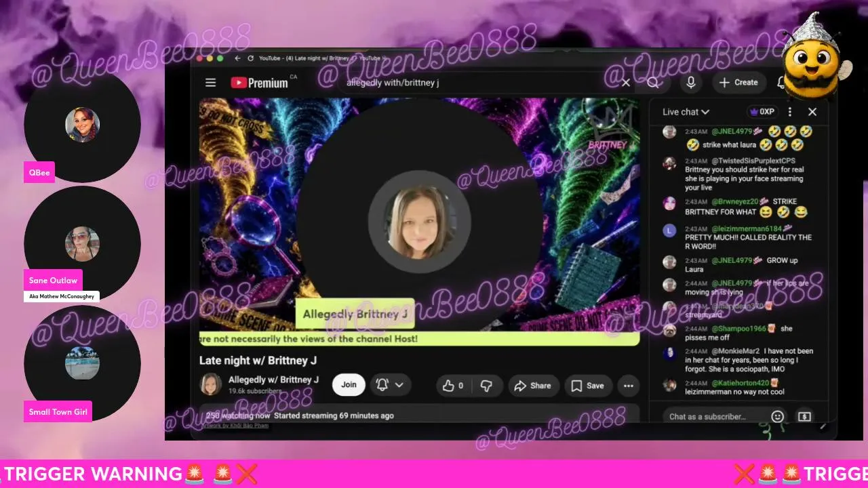Image resolution: width=868 pixels, height=488 pixels.
Task: Go to YouTube Premium home via logo
Action: click(x=259, y=83)
